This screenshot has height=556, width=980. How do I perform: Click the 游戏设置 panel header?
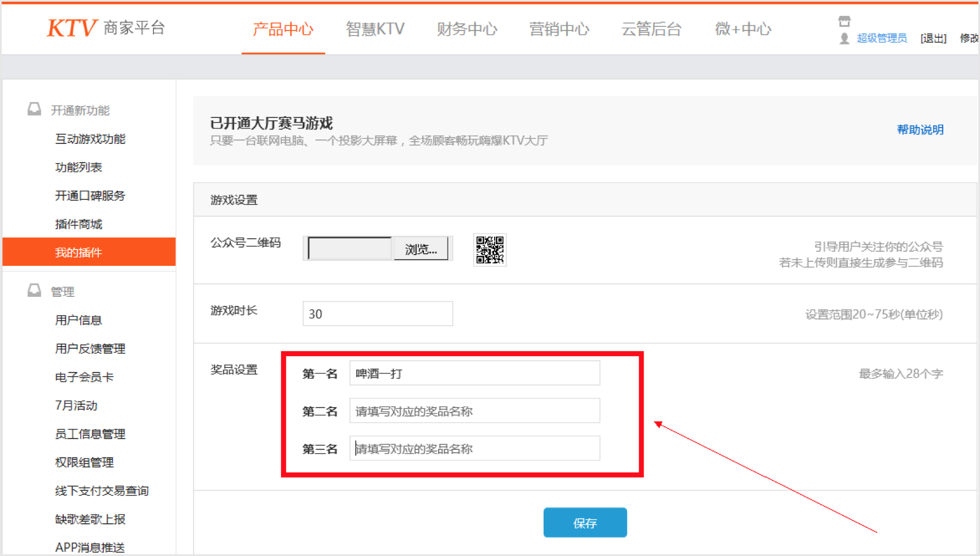tap(234, 200)
